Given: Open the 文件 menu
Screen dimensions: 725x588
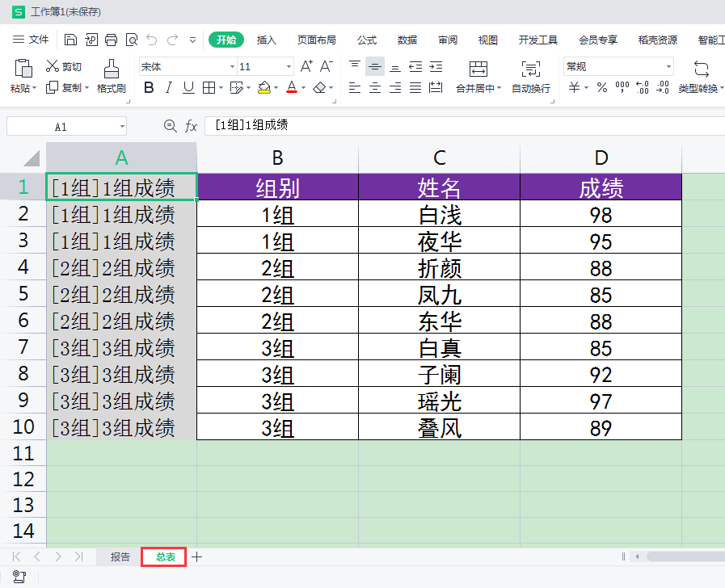Looking at the screenshot, I should [31, 40].
